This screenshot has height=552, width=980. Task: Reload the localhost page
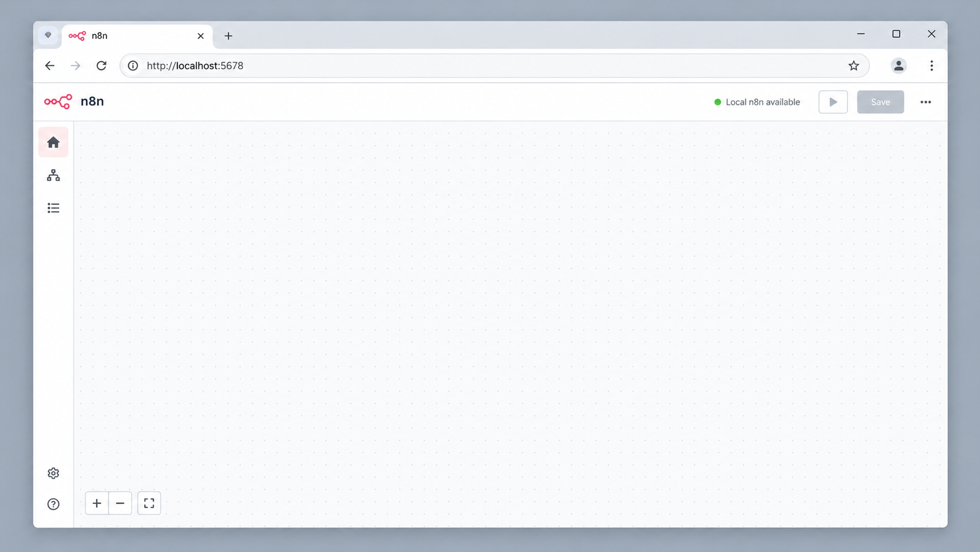click(x=101, y=66)
